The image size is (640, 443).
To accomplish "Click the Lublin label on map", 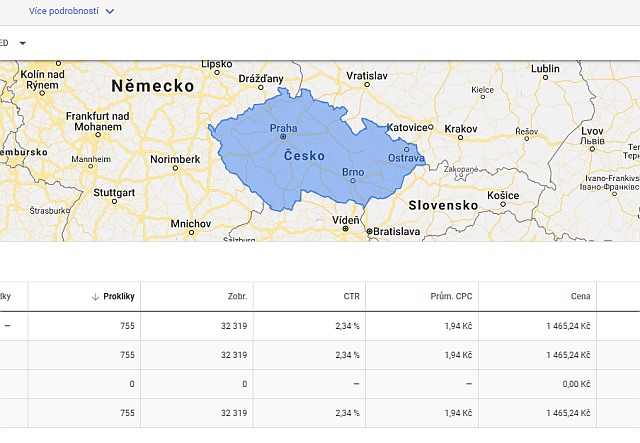I will click(x=545, y=69).
